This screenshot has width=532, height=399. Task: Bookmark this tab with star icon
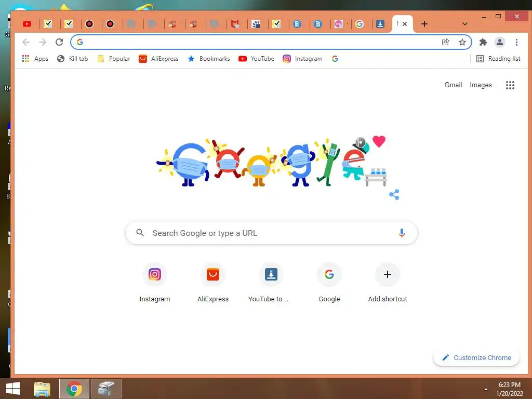462,42
